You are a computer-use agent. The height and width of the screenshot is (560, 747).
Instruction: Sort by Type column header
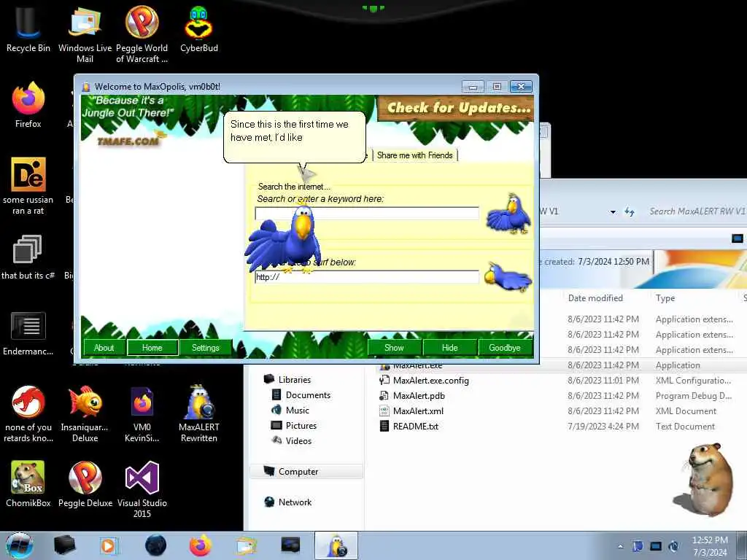click(665, 298)
